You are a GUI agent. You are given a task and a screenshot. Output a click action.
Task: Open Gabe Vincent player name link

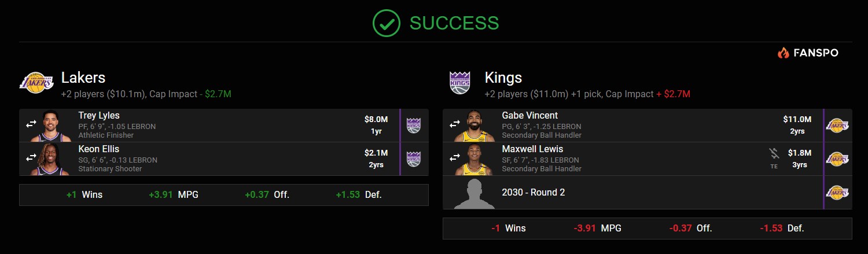click(530, 116)
